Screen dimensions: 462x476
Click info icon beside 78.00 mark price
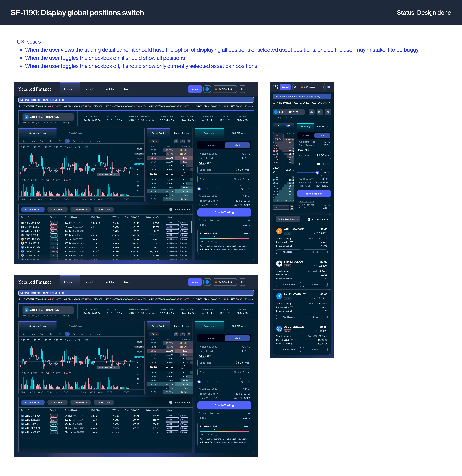99,223
